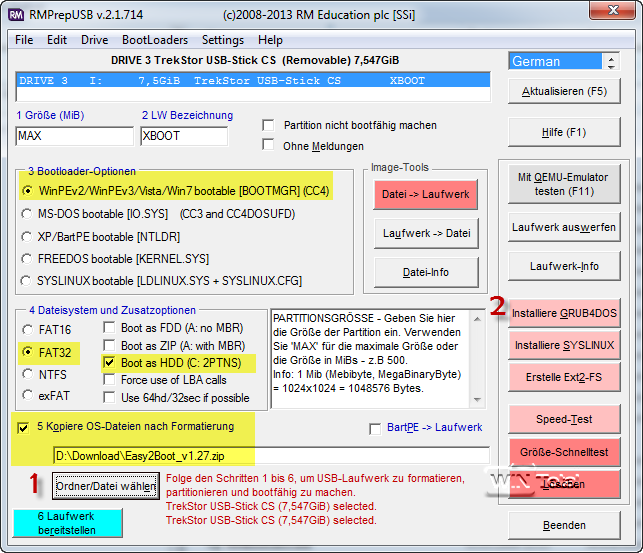Select FAT32 file system

27,352
